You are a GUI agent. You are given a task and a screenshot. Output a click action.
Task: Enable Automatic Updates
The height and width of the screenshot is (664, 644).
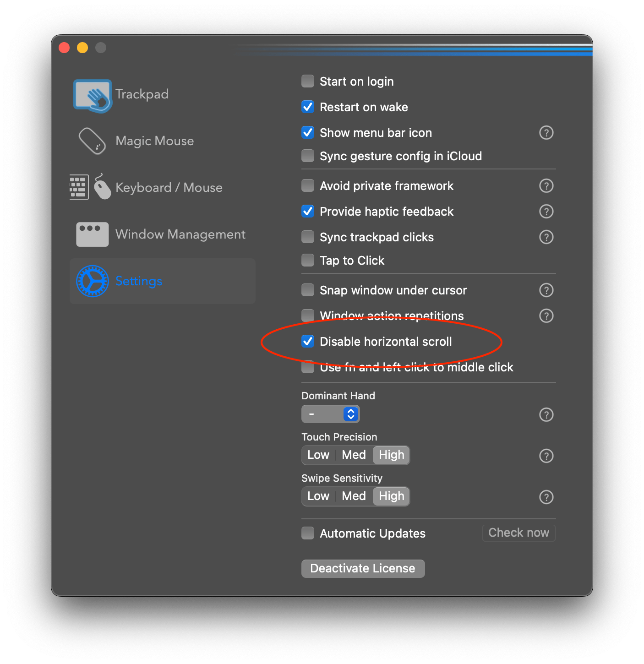[x=307, y=533]
